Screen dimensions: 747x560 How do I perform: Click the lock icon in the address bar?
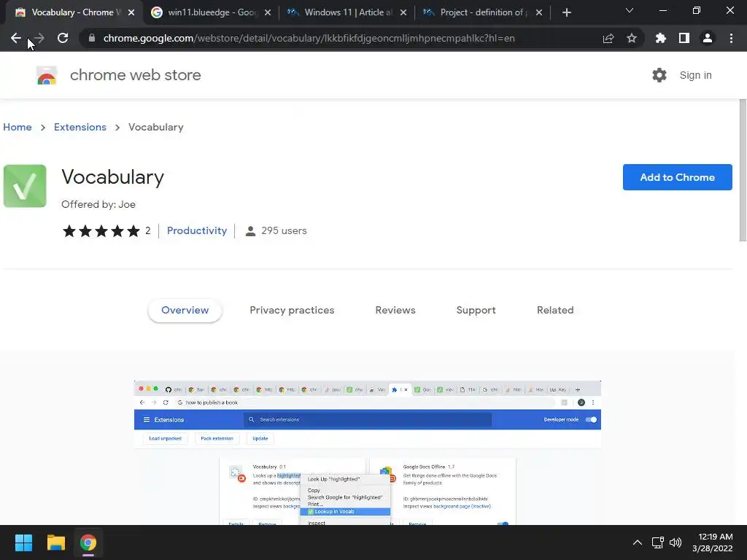(92, 38)
